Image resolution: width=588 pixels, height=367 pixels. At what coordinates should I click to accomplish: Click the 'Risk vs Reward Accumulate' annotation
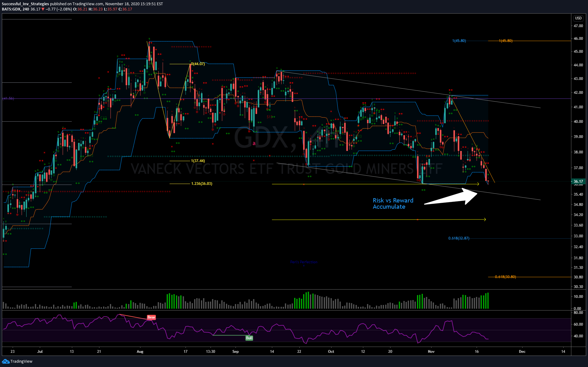(x=393, y=203)
